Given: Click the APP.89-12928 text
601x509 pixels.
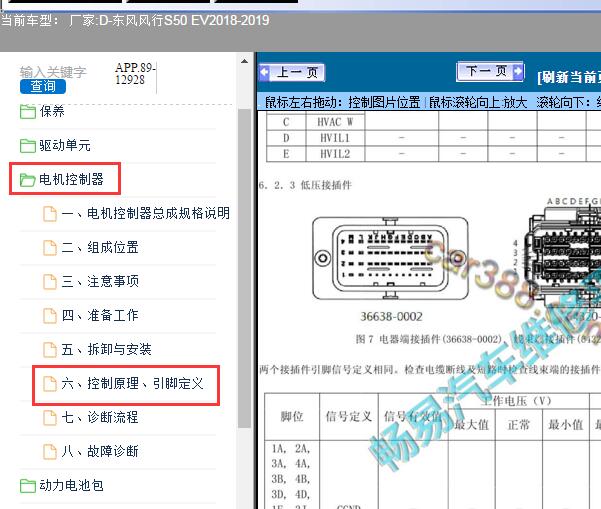Looking at the screenshot, I should [135, 74].
